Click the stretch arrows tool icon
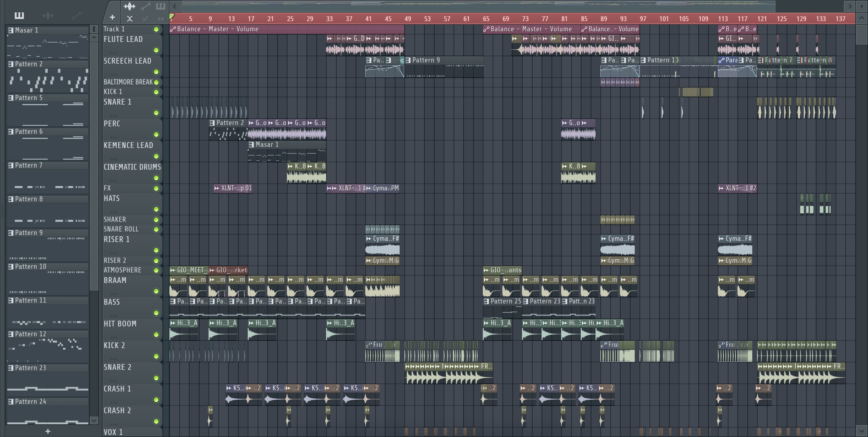Screen dimensions: 868x437 click(161, 19)
